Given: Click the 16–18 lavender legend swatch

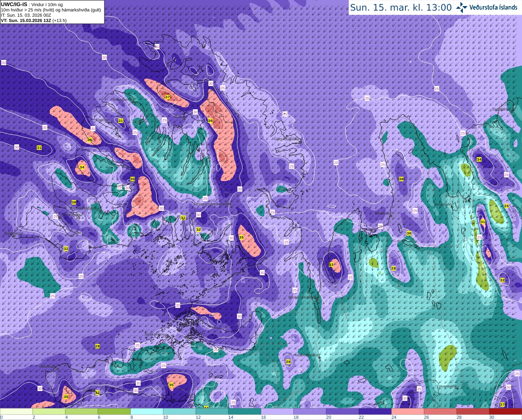Looking at the screenshot, I should tap(277, 411).
